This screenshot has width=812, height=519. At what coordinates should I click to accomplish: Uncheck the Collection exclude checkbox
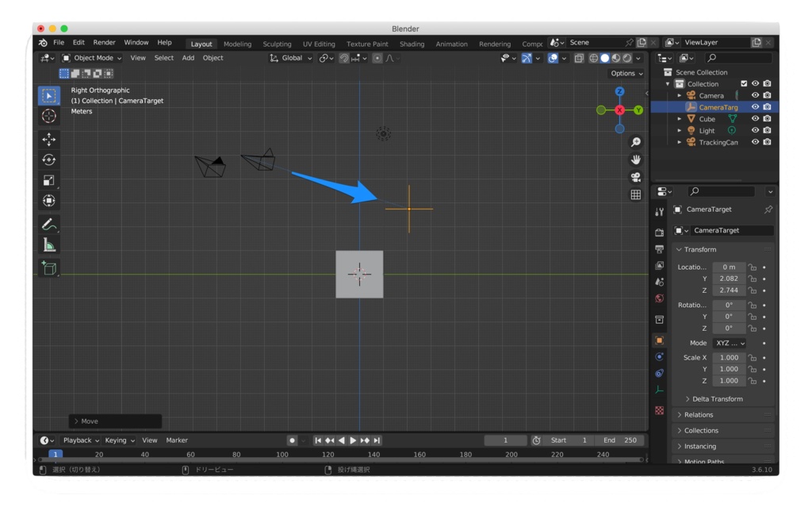click(746, 83)
